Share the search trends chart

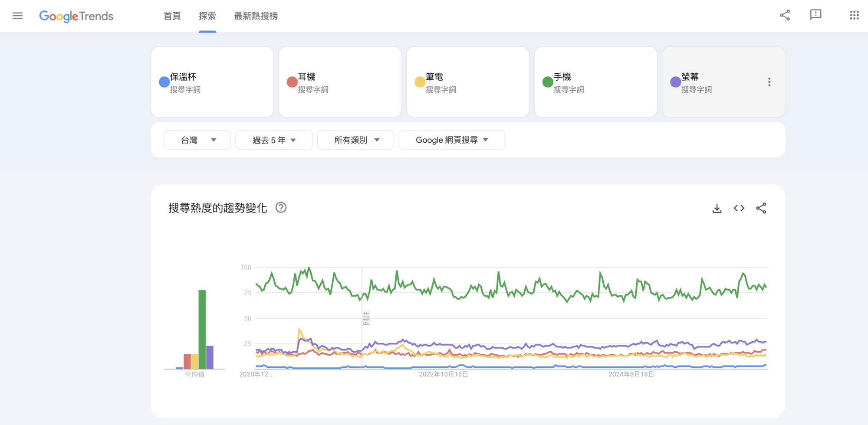tap(761, 208)
